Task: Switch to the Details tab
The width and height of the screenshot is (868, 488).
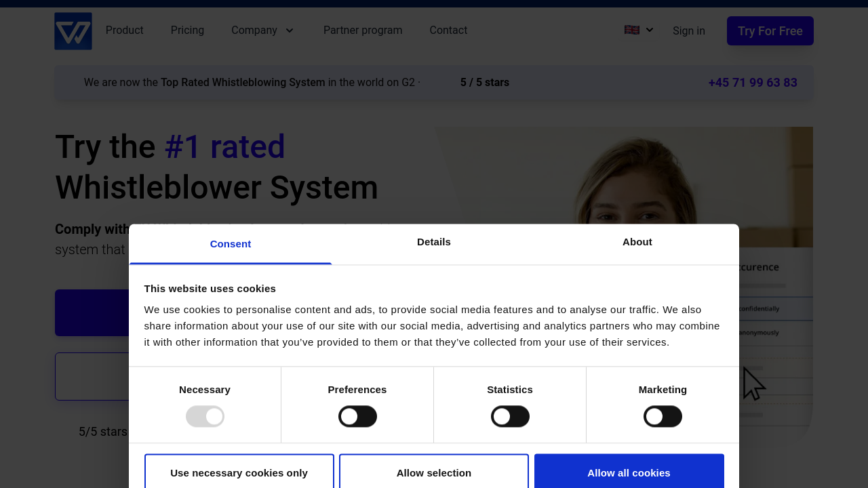Action: coord(434,242)
